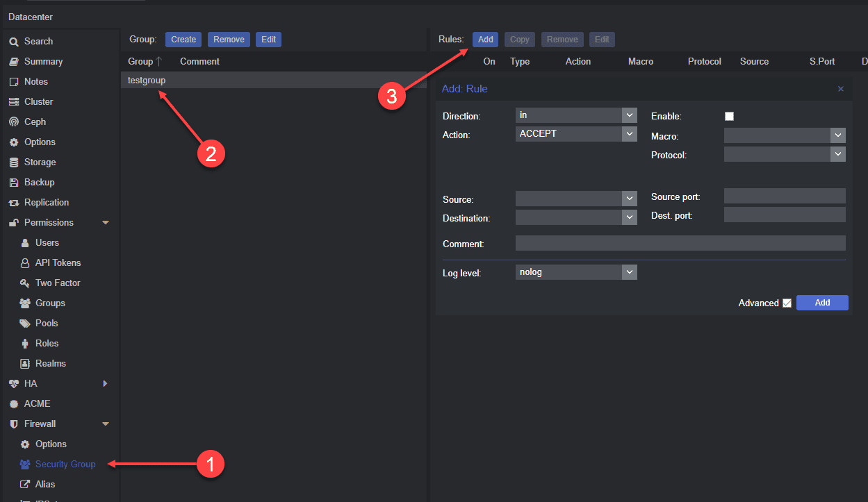The image size is (868, 502).
Task: Open the Summary page
Action: click(x=43, y=62)
